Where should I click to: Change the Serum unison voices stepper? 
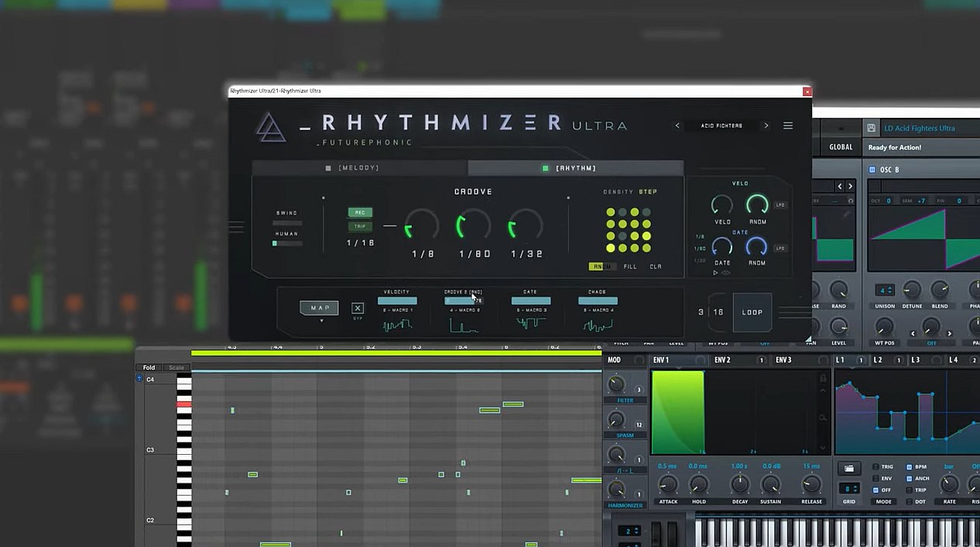click(885, 290)
